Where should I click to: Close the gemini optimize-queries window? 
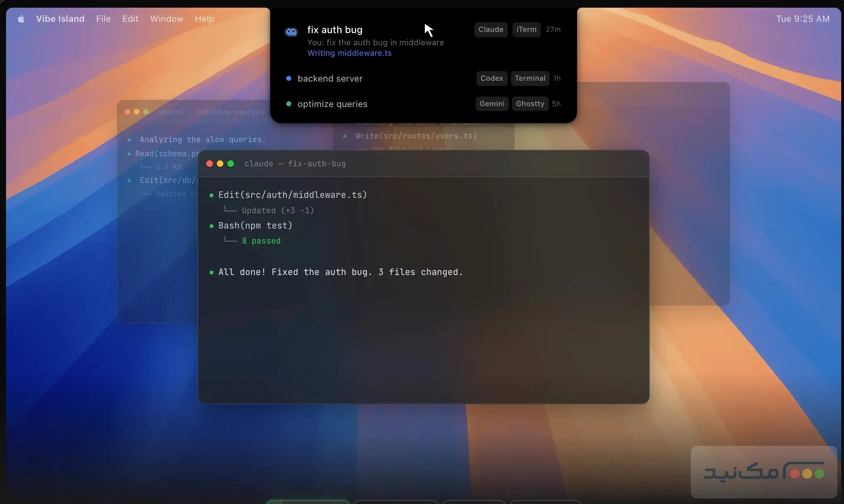(x=127, y=112)
